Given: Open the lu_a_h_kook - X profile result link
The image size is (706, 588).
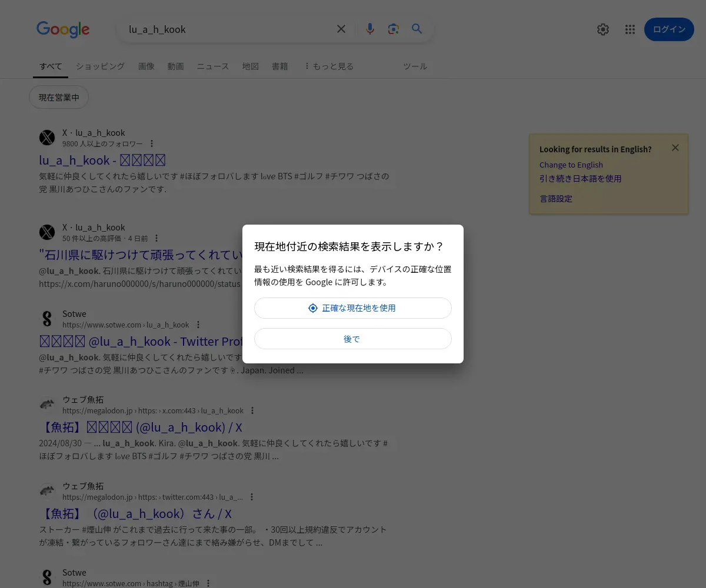Looking at the screenshot, I should (x=102, y=160).
